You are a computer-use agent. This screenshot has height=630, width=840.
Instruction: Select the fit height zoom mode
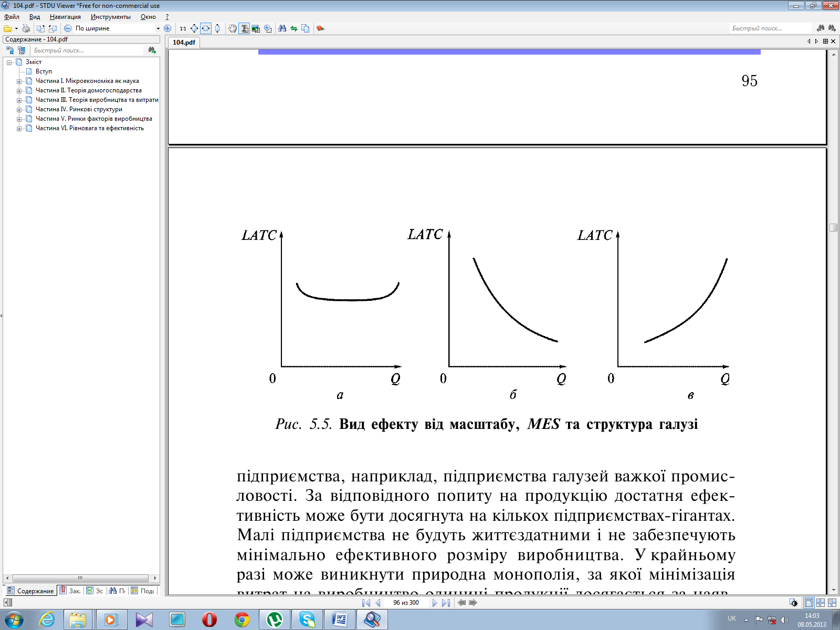click(x=217, y=28)
